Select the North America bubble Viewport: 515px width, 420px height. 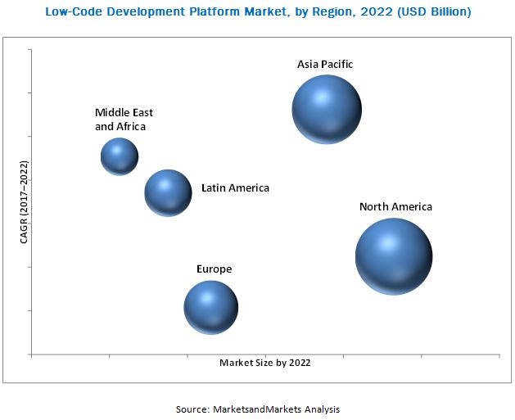[x=393, y=256]
